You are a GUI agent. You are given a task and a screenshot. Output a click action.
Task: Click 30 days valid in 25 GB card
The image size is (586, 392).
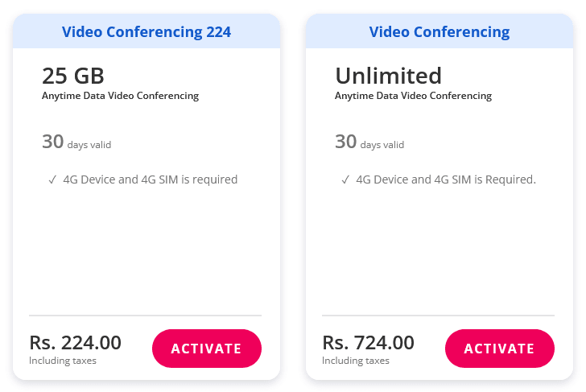[x=76, y=143]
